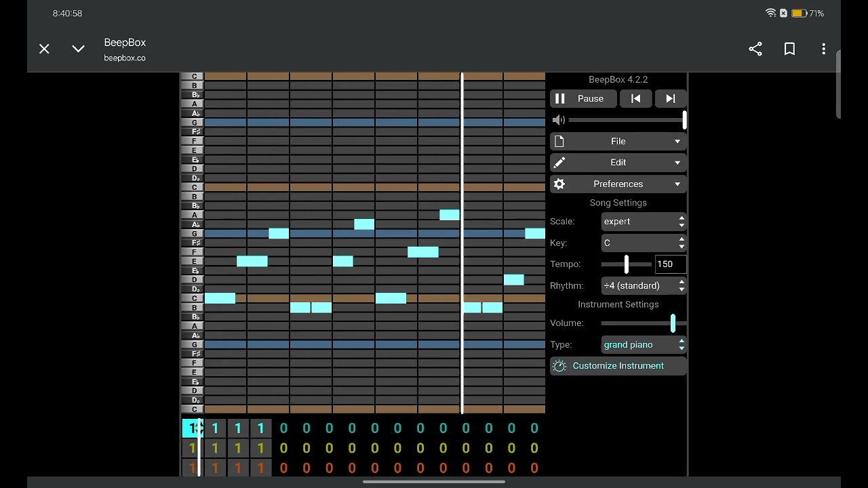Share the BeepBox page
Screen dimensions: 868x488
(755, 49)
